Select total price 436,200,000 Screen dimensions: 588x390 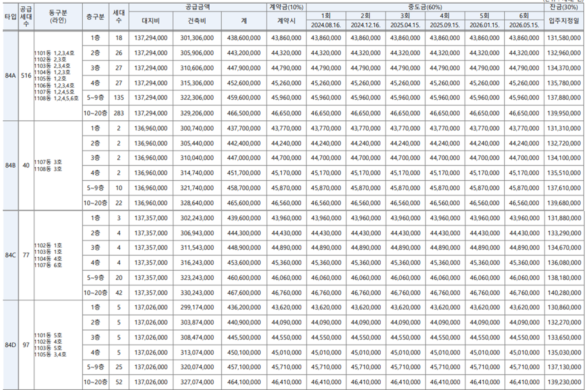click(x=244, y=307)
